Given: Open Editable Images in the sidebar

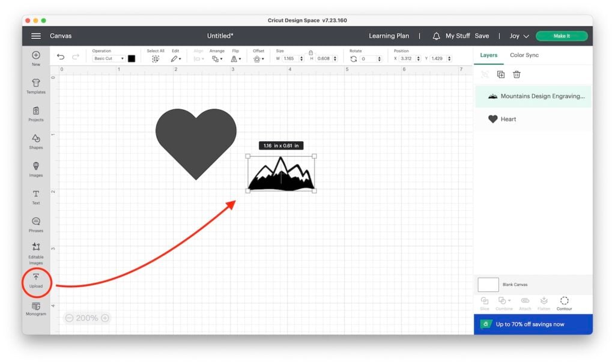Looking at the screenshot, I should click(x=35, y=253).
